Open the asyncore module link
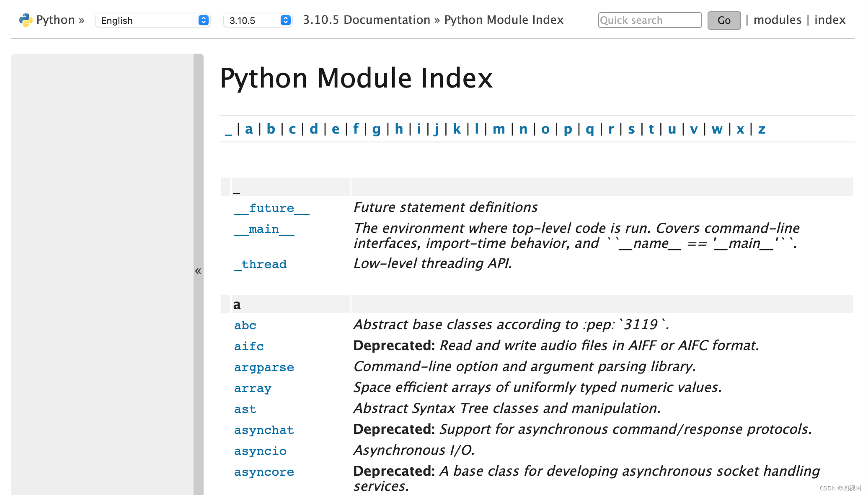Image resolution: width=868 pixels, height=495 pixels. pos(264,472)
